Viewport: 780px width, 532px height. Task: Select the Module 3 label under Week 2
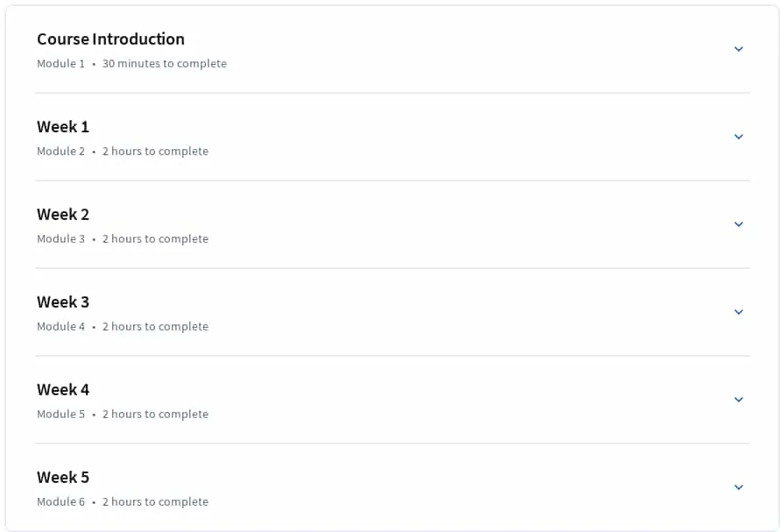tap(60, 239)
